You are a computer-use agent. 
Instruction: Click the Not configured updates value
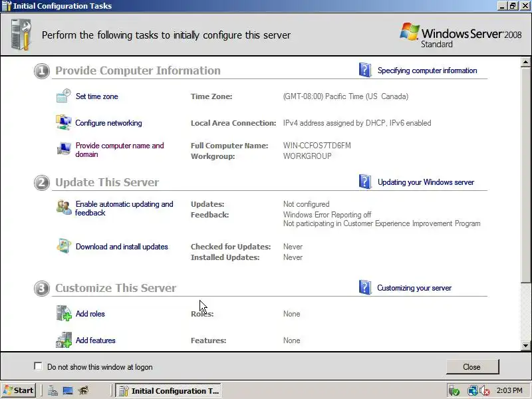(306, 204)
